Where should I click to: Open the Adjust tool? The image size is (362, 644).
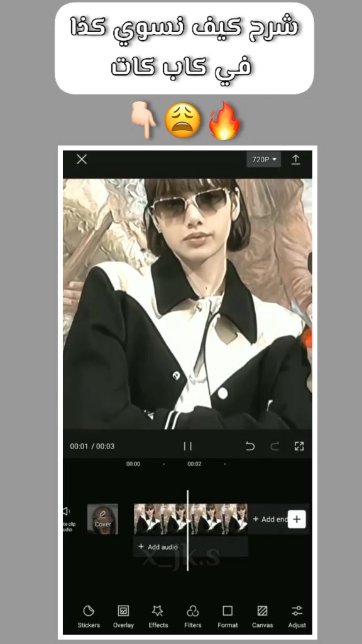(297, 616)
